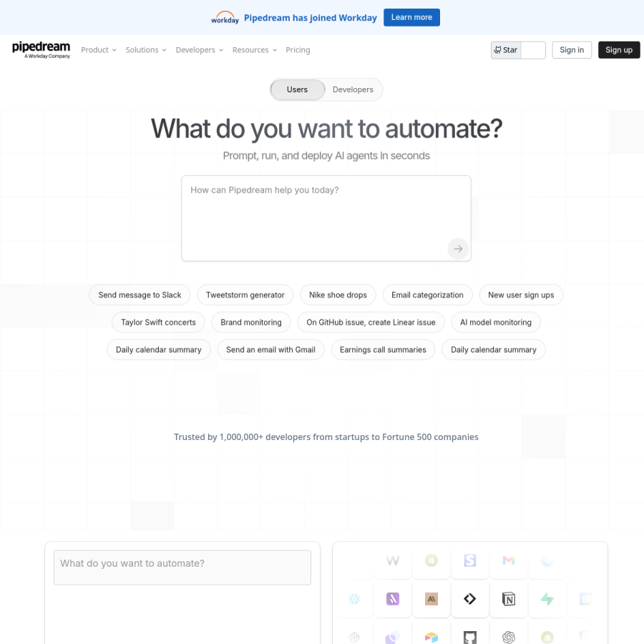
Task: Choose Daily calendar summary after Earnings call summaries
Action: point(494,349)
